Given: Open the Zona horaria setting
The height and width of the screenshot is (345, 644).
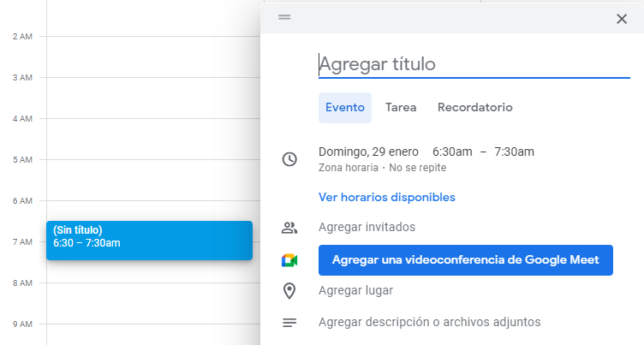Looking at the screenshot, I should click(x=349, y=168).
